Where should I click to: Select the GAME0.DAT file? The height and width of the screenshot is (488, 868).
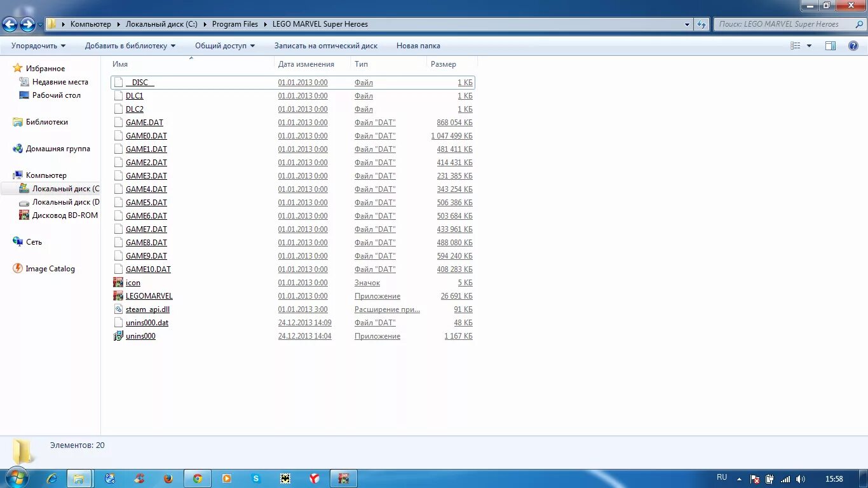(x=146, y=136)
